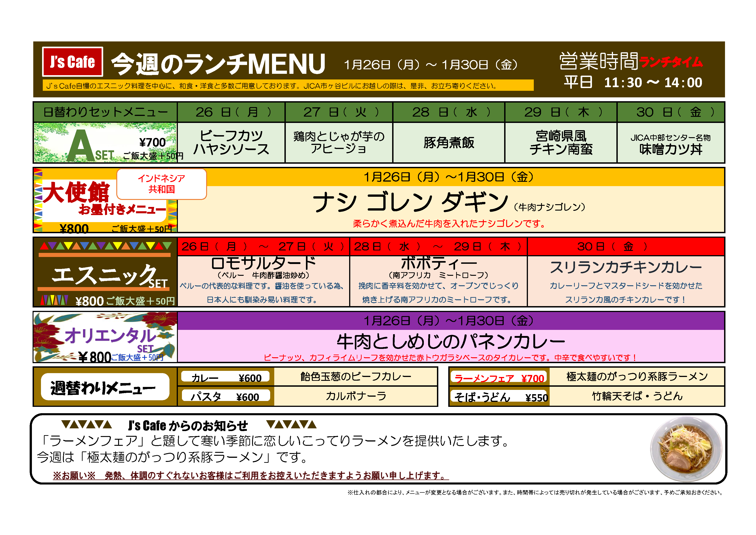
Task: Select the 30日(金) column header
Action: [671, 112]
